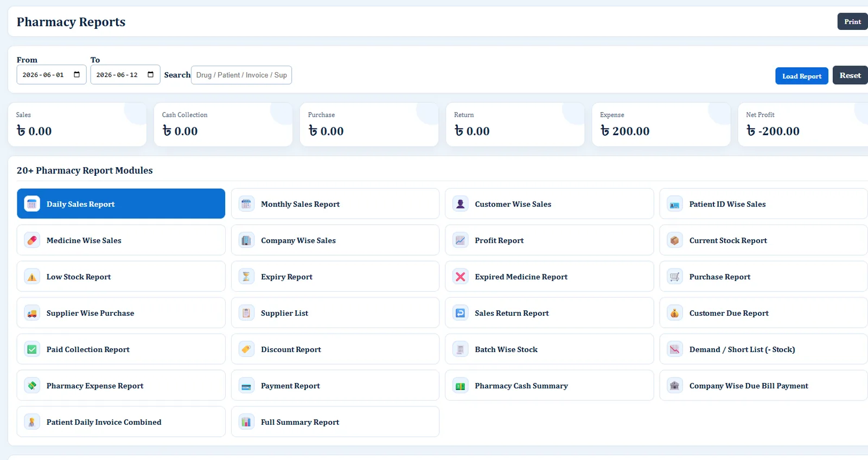The image size is (868, 460).
Task: Open the Supplier List label
Action: [284, 313]
